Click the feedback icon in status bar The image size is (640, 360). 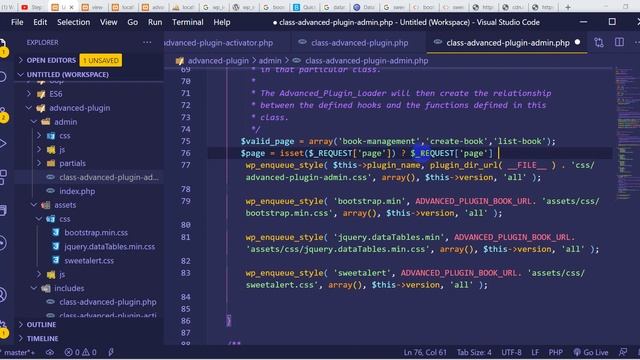click(623, 352)
